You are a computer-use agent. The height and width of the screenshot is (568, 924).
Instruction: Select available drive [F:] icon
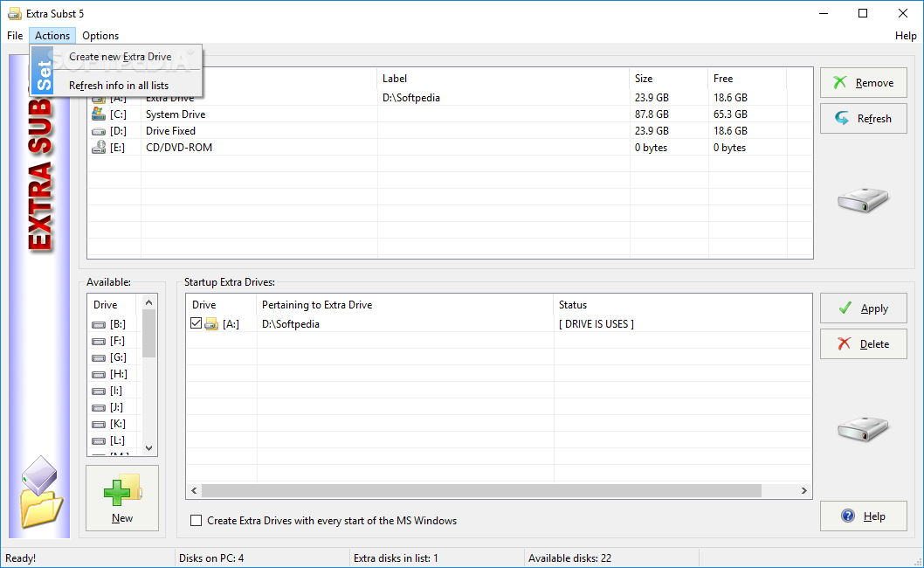[99, 341]
